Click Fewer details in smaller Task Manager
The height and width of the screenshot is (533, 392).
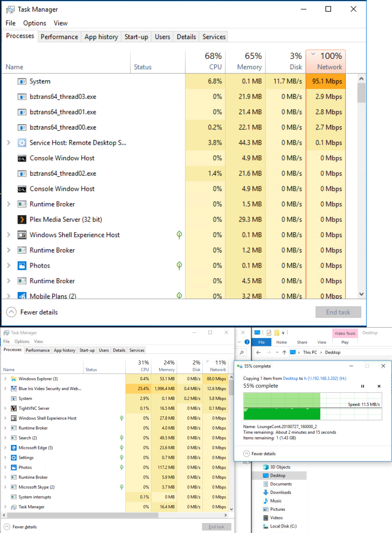click(20, 527)
